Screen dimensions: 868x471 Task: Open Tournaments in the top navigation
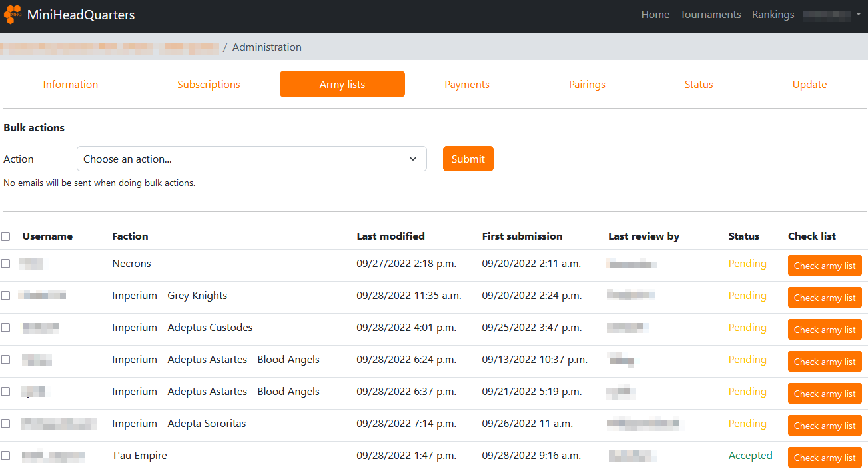(710, 15)
